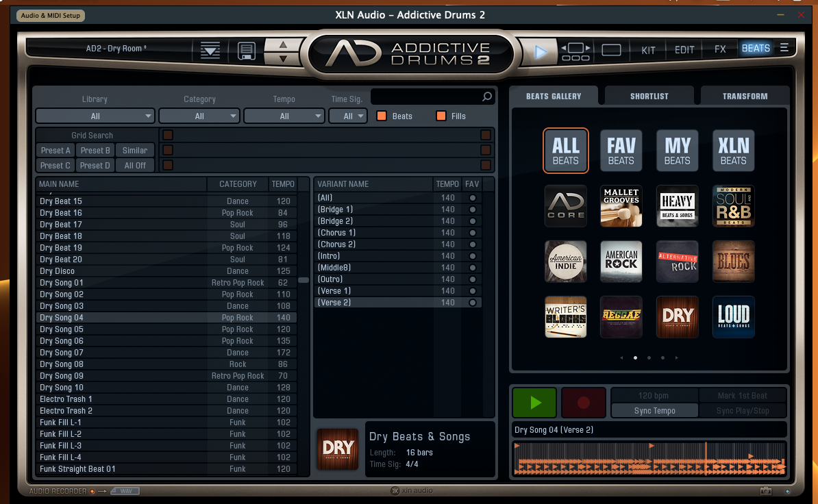Toggle first grid search row left checkbox

[167, 135]
